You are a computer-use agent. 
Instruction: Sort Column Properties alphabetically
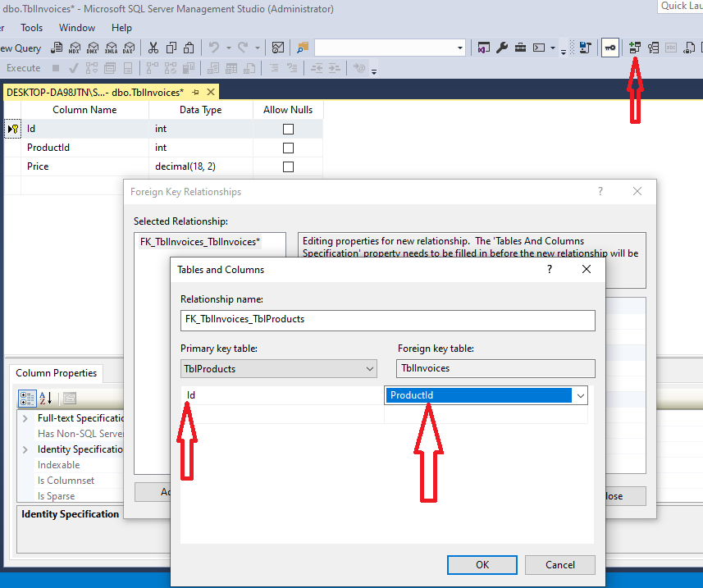coord(46,398)
